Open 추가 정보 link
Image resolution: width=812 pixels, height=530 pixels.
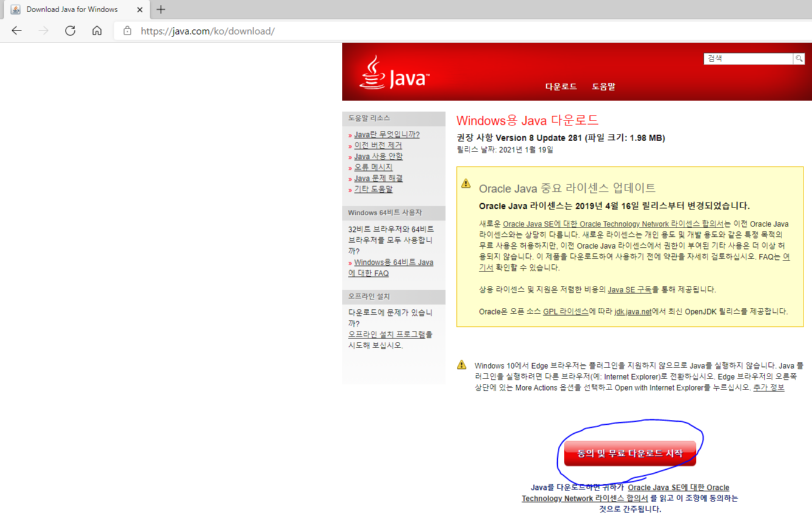click(769, 388)
